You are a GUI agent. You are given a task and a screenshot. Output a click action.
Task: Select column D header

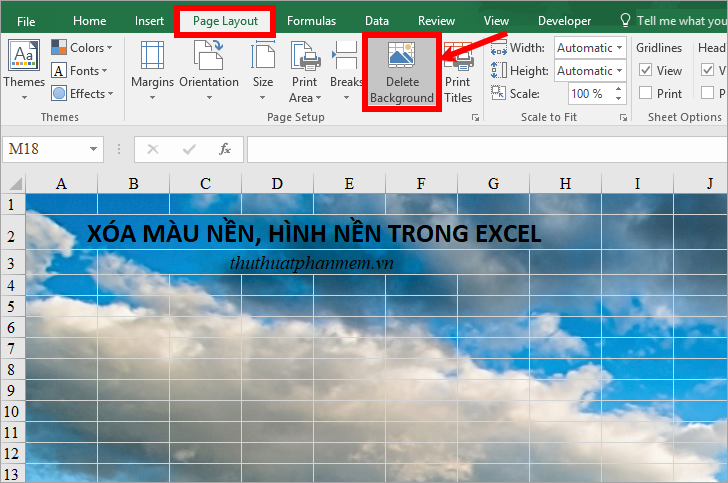277,183
